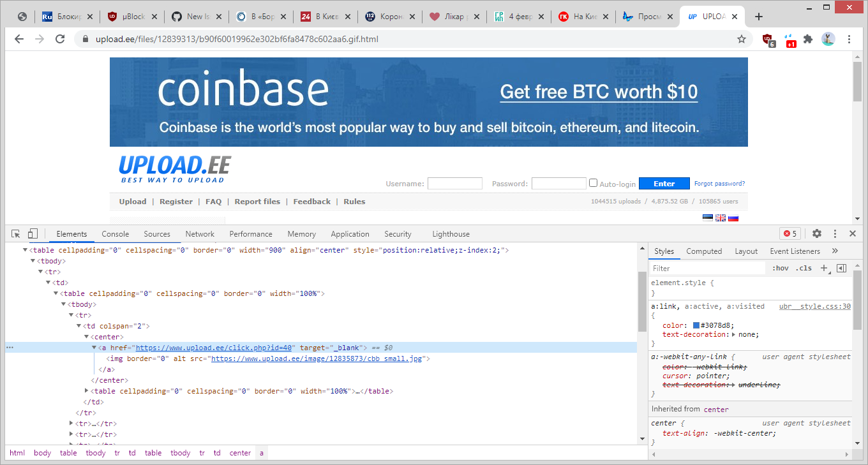Enable the Auto-login checkbox
The width and height of the screenshot is (868, 465).
(594, 183)
